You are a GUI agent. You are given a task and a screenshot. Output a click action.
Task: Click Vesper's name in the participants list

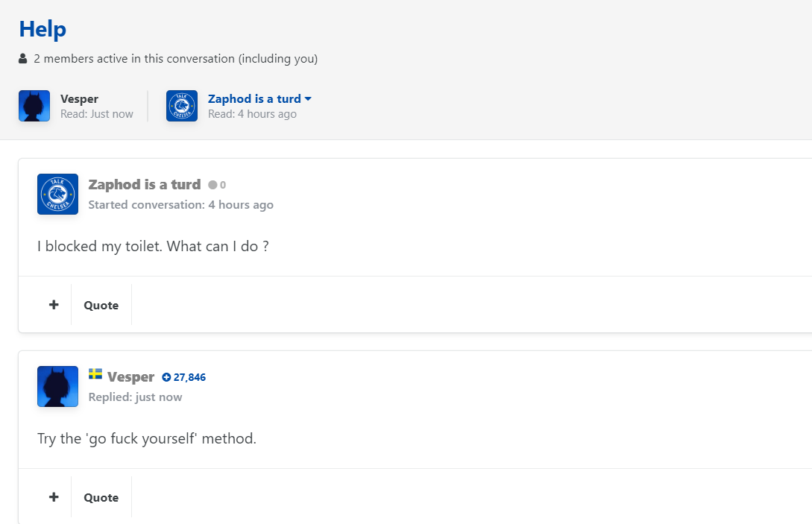tap(79, 98)
